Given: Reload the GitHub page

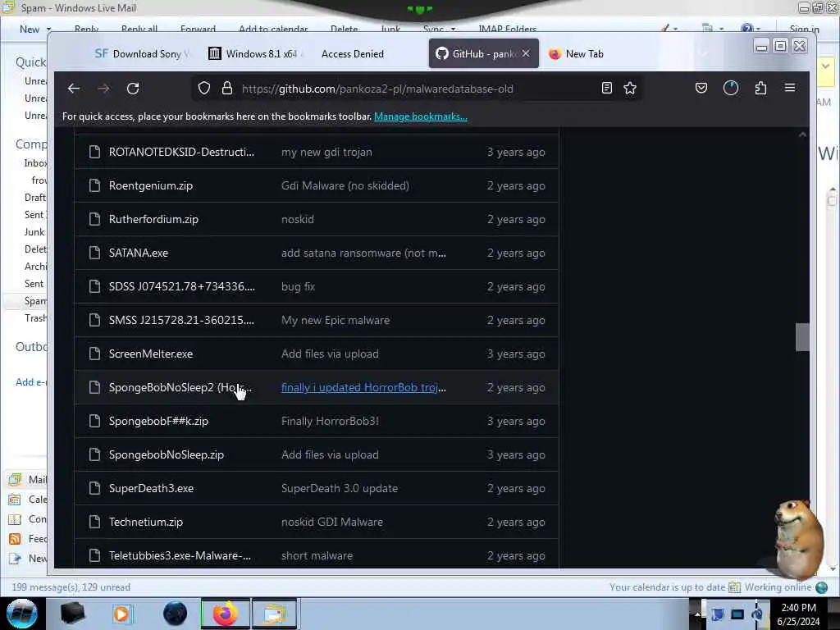Looking at the screenshot, I should click(133, 89).
